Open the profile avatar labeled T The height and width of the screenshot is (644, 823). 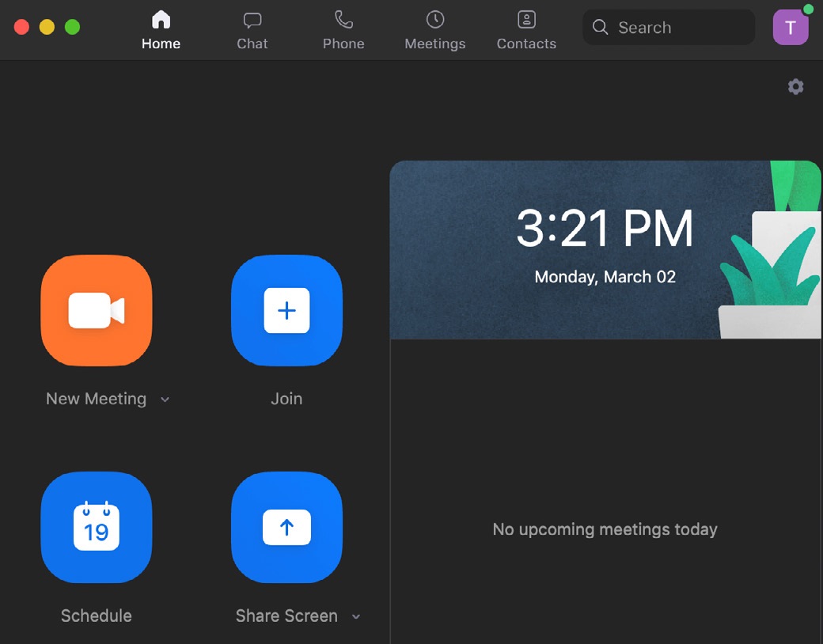791,27
